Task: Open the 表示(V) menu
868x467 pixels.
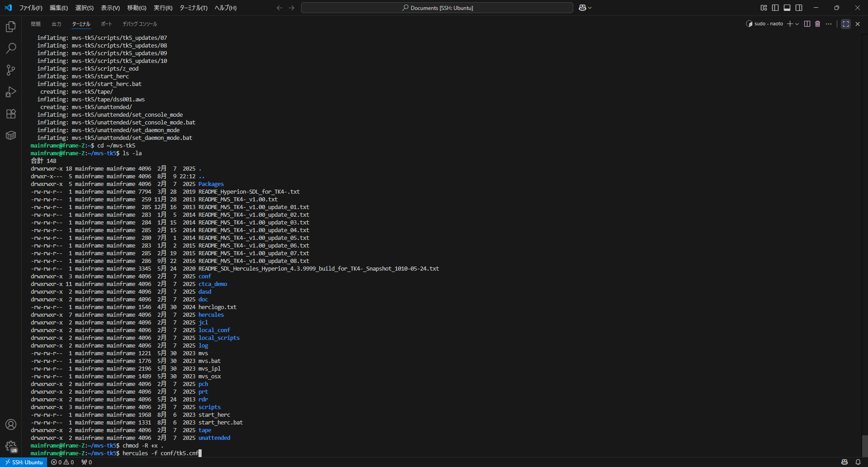Action: pyautogui.click(x=110, y=8)
